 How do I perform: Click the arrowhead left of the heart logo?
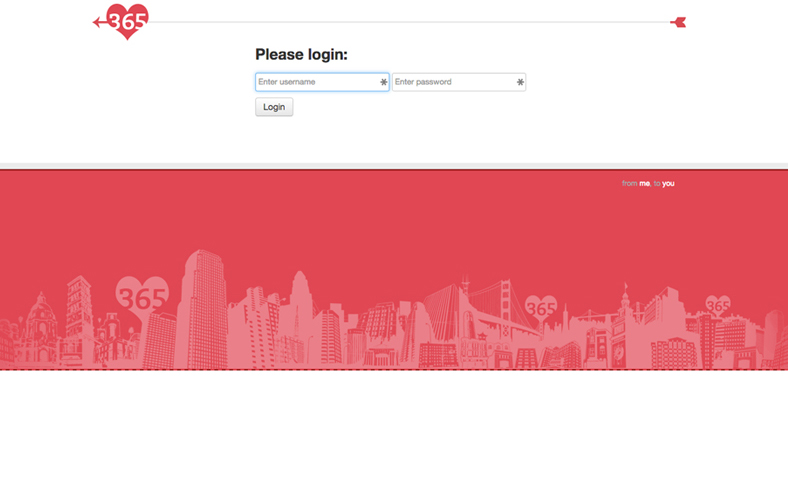click(98, 22)
